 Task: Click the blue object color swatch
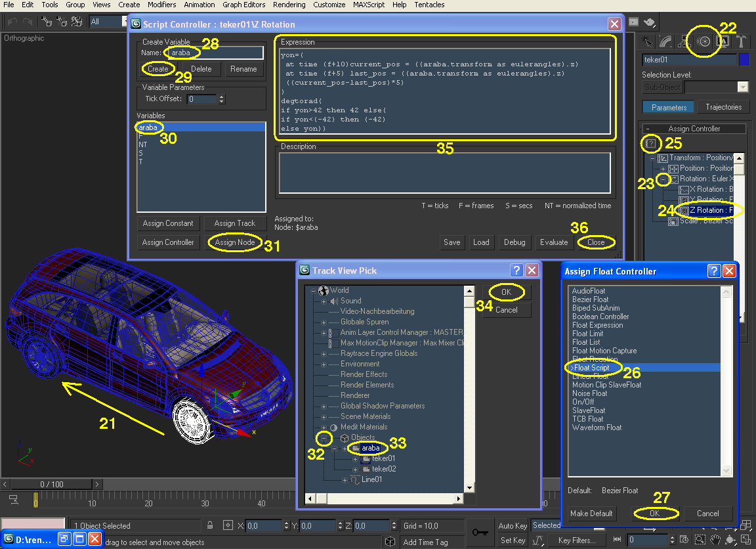pyautogui.click(x=744, y=60)
